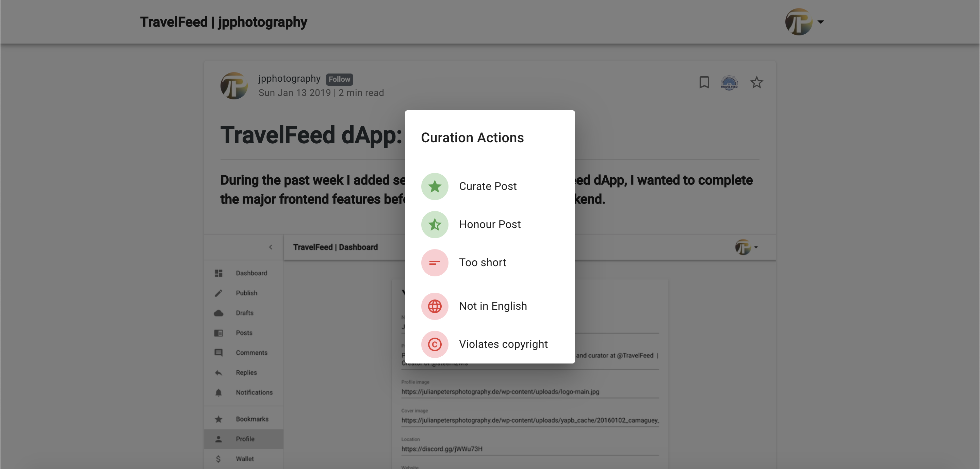Click the Posts sidebar icon
Screen dimensions: 980x469
(x=218, y=333)
